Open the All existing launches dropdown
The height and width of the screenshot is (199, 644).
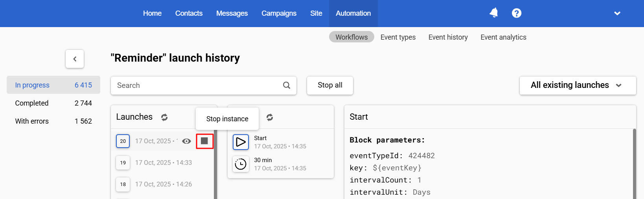tap(578, 85)
